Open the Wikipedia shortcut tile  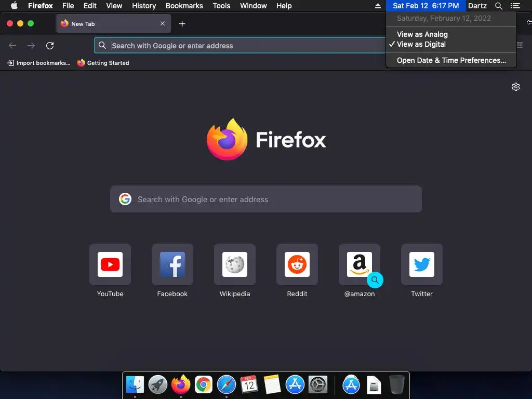(235, 264)
